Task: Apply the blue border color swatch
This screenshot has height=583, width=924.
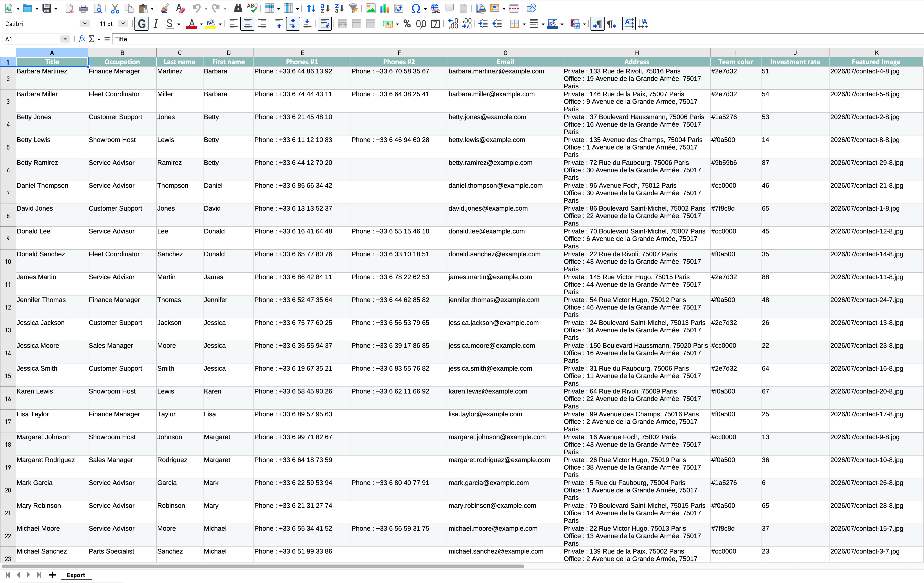Action: (552, 24)
